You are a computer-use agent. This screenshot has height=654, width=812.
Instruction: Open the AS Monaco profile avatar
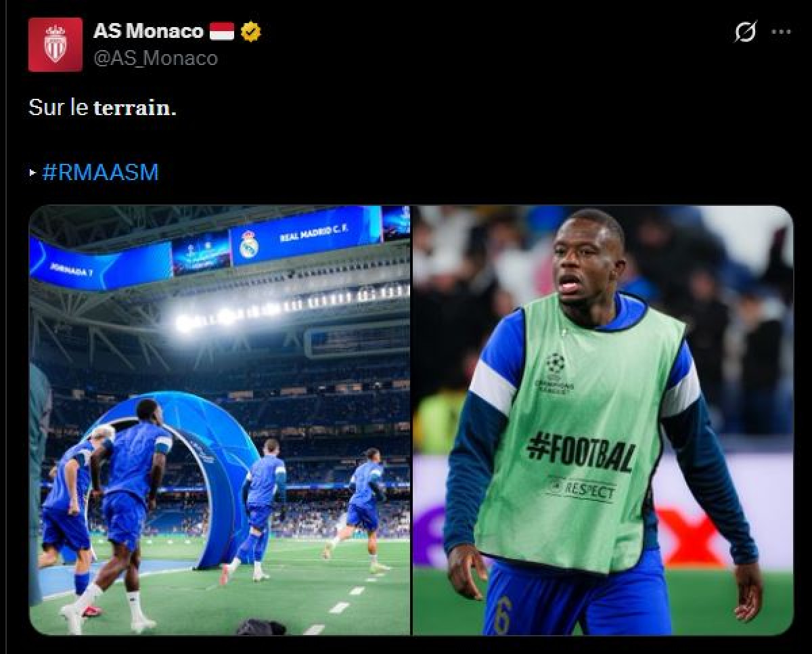55,45
